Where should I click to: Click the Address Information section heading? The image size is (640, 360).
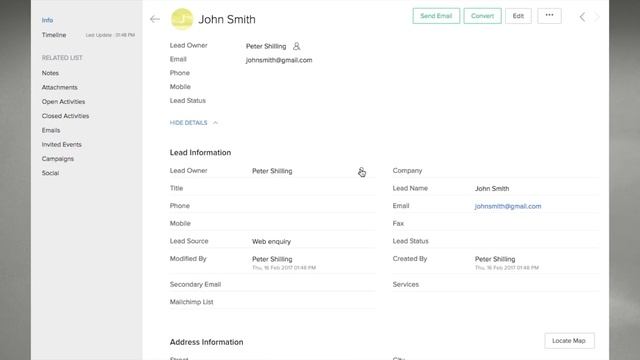(207, 342)
